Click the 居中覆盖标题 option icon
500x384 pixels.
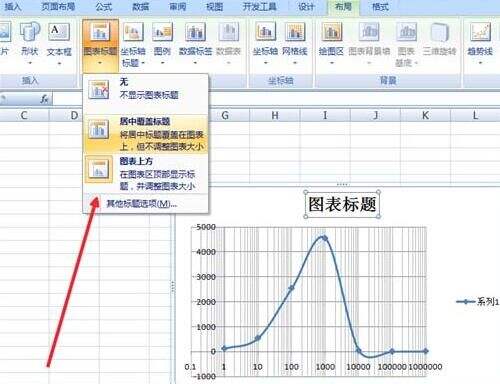click(x=98, y=129)
